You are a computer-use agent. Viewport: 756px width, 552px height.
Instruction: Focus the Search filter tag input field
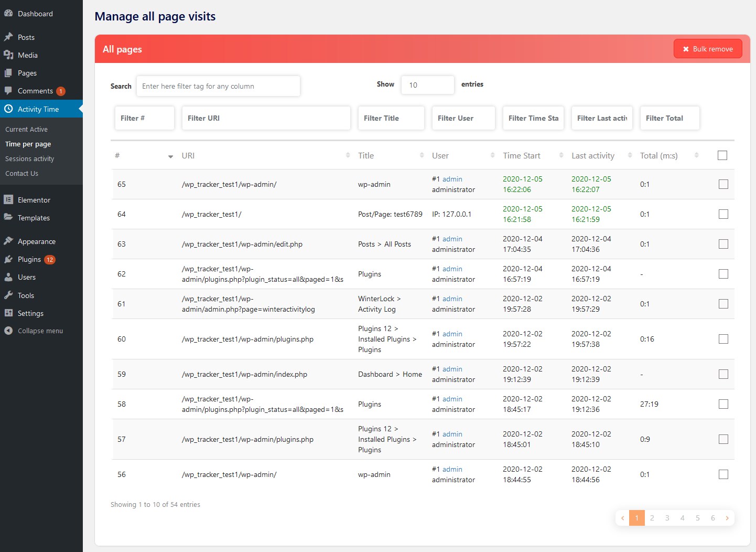pyautogui.click(x=218, y=86)
